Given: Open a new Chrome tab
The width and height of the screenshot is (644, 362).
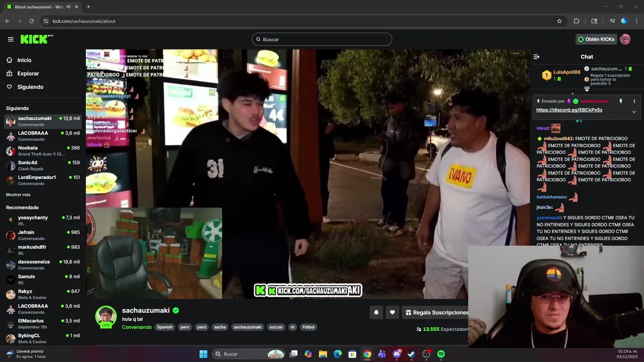Looking at the screenshot, I should [x=89, y=7].
